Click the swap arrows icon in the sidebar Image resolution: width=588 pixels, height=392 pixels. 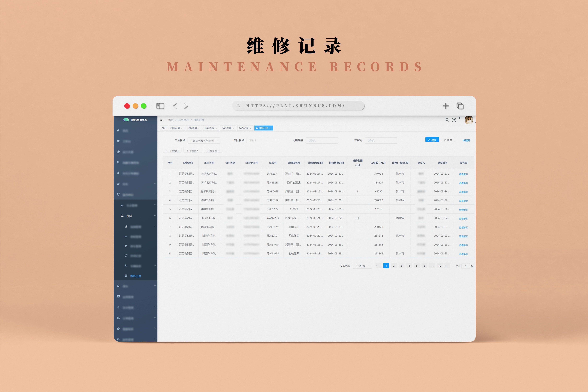tap(126, 255)
